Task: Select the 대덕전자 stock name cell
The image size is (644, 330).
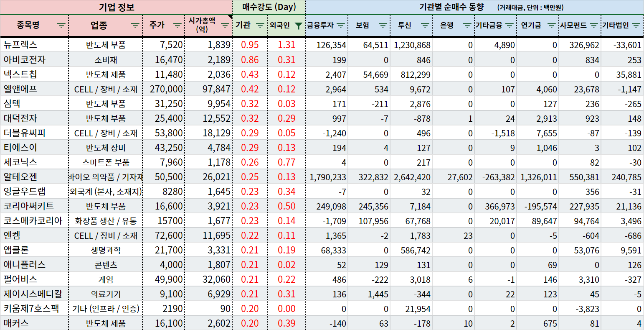Action: 34,118
